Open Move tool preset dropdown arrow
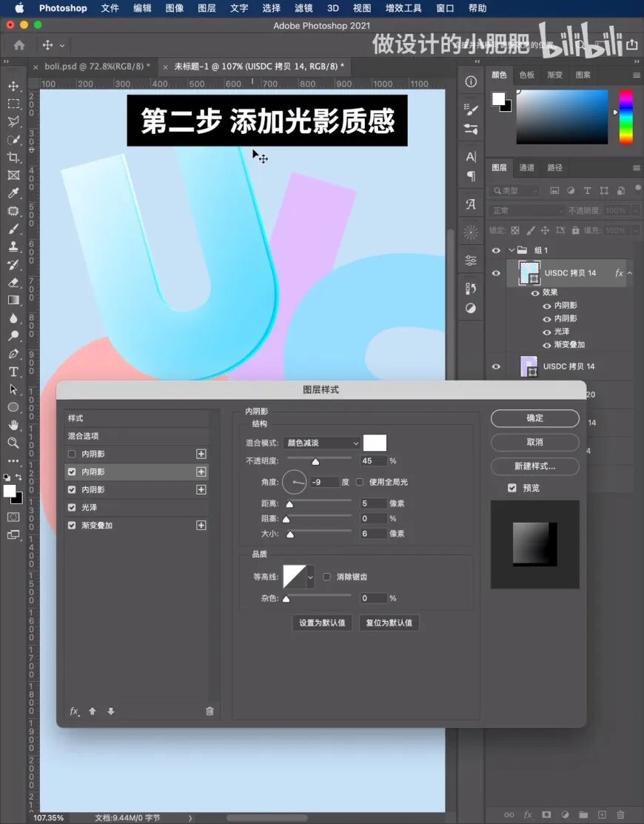644x824 pixels. click(x=62, y=46)
